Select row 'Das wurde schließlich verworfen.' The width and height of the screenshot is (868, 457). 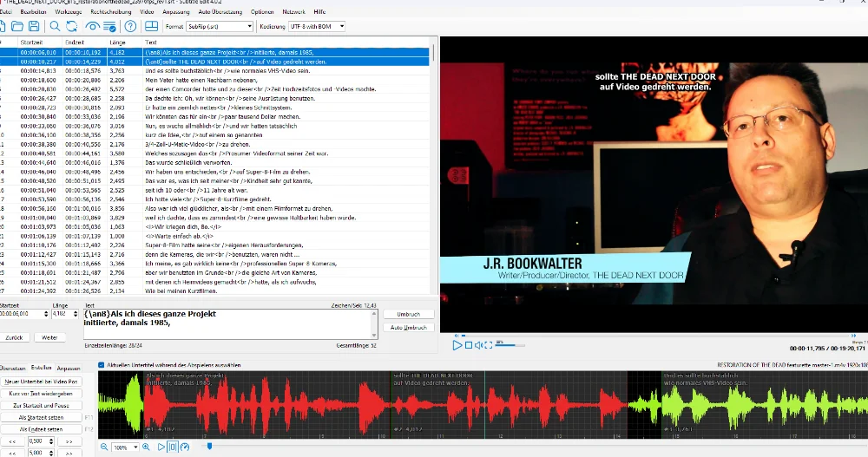214,163
